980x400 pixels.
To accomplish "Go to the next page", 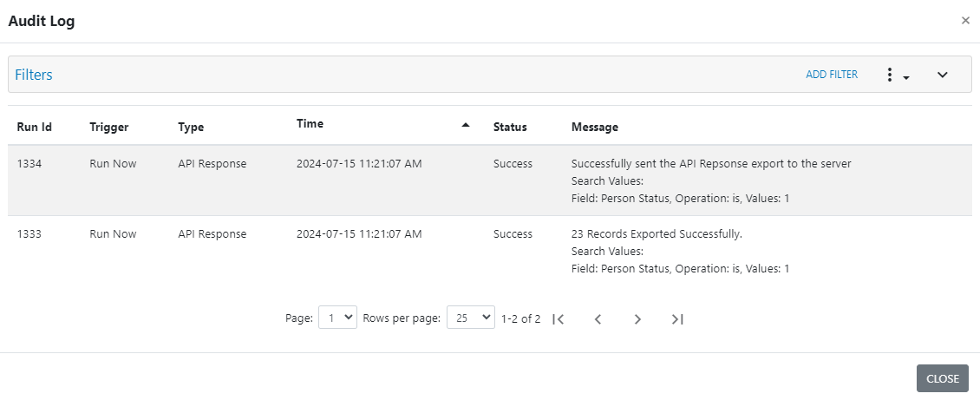I will click(637, 319).
